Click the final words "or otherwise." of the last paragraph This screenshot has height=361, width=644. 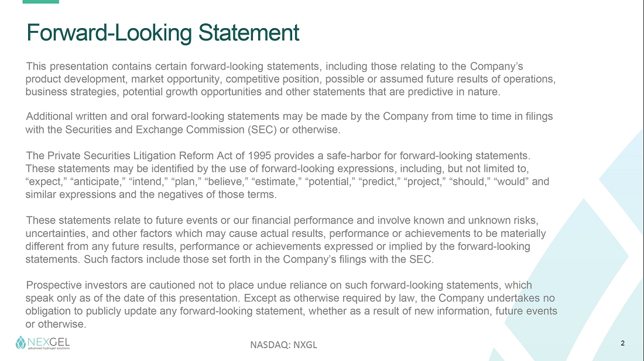[x=56, y=324]
